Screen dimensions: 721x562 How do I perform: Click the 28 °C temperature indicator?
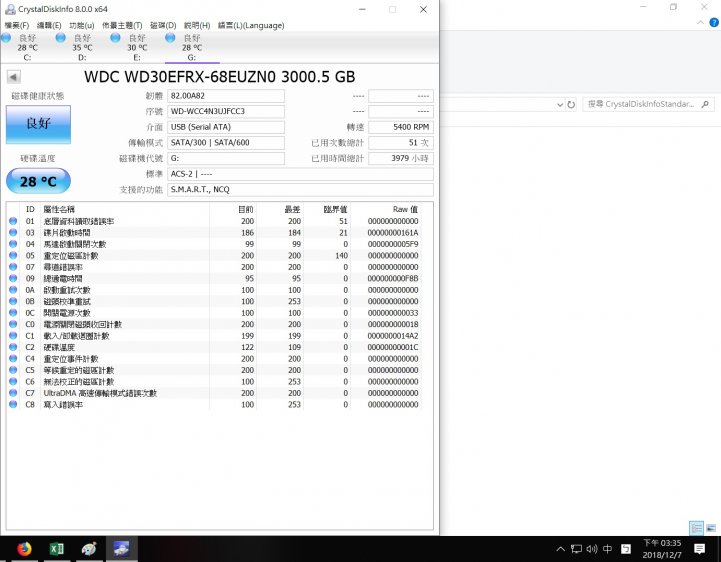38,181
